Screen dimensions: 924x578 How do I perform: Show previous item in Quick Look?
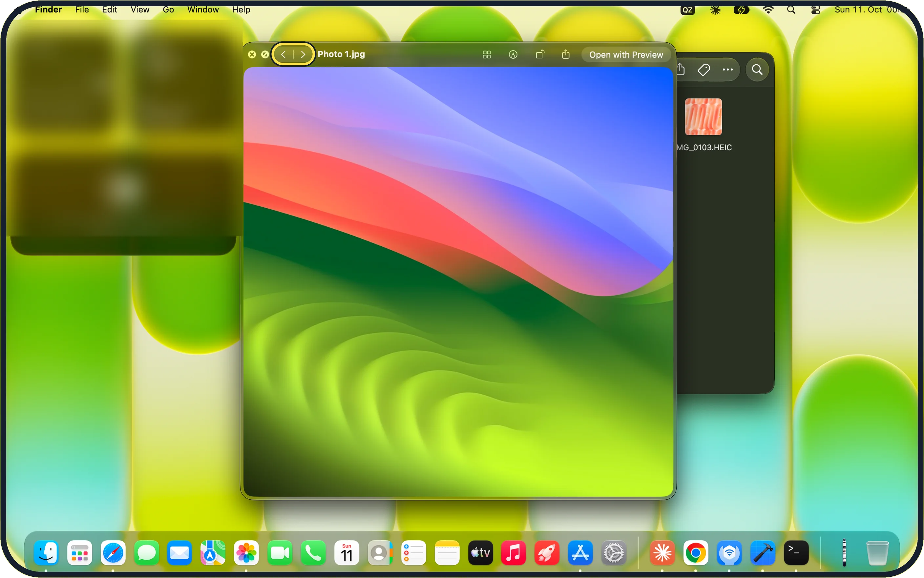click(x=283, y=54)
